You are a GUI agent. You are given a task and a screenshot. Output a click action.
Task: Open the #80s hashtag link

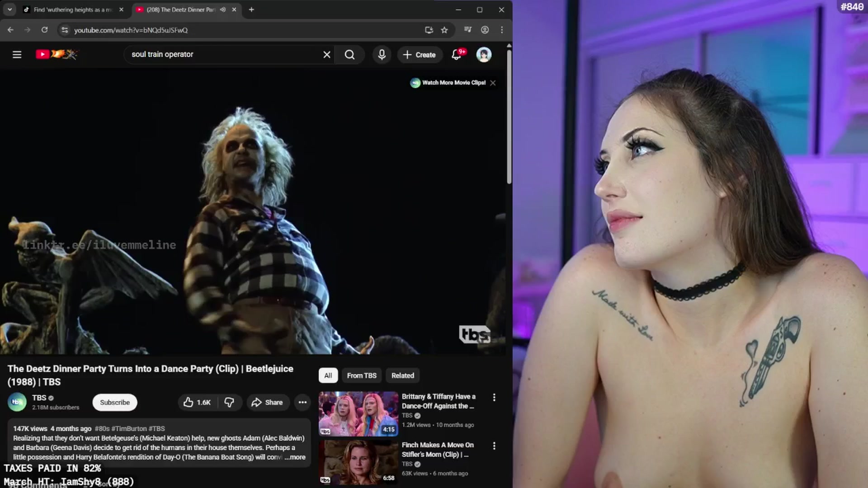click(x=102, y=428)
